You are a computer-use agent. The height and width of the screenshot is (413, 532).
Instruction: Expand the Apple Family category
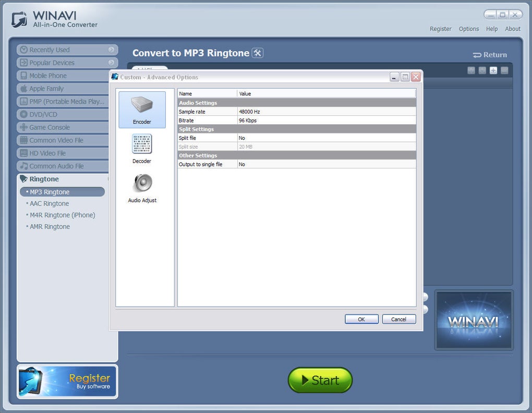pyautogui.click(x=63, y=89)
